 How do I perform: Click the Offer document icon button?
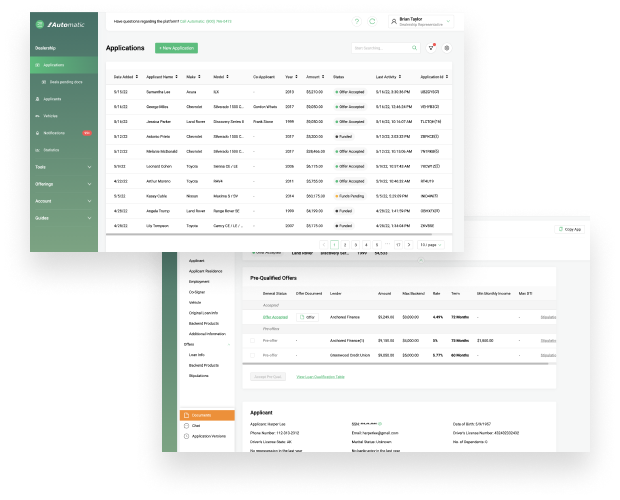307,316
